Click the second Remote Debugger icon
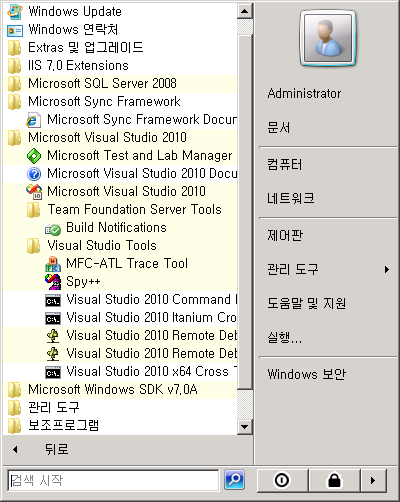 pos(53,354)
